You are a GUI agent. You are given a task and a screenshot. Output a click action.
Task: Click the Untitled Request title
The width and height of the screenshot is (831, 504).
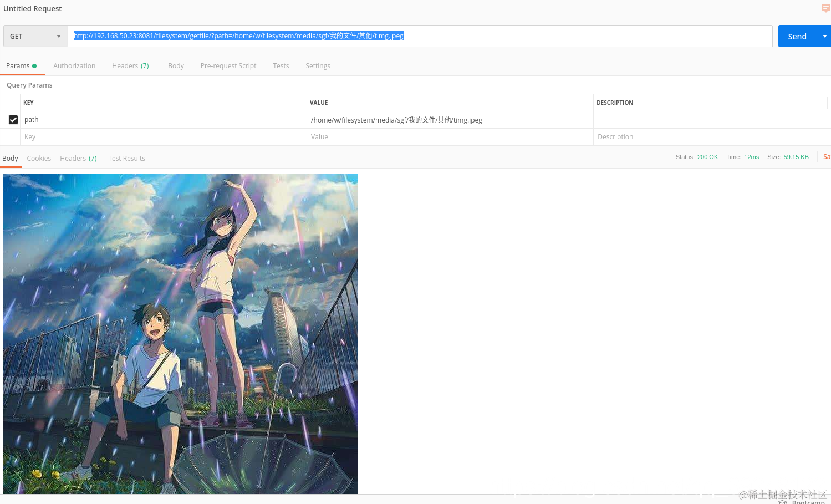point(33,9)
